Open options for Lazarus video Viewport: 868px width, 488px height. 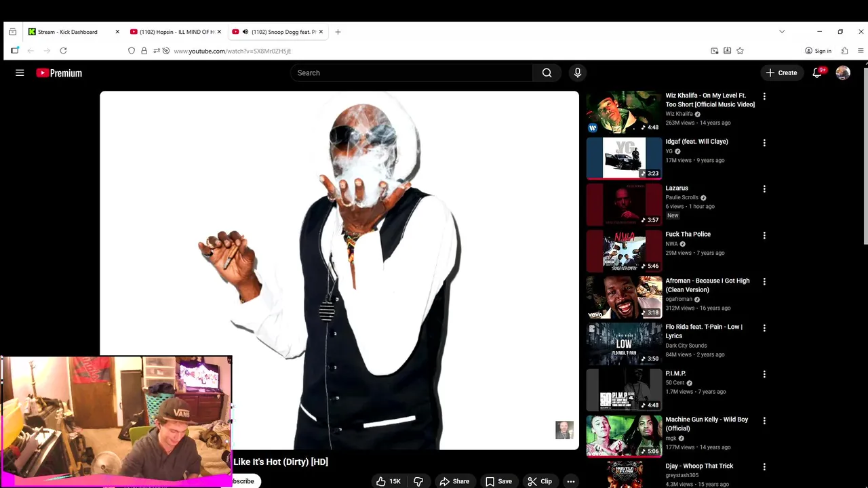764,189
